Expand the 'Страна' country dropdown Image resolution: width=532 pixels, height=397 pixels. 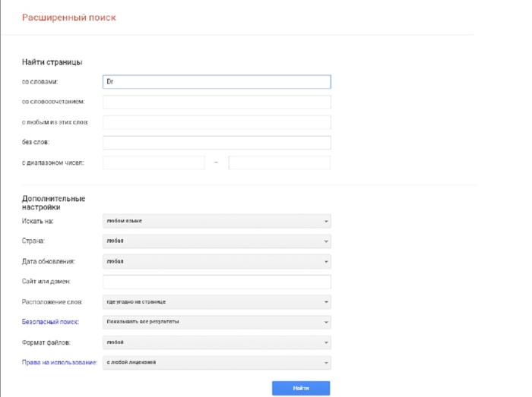tap(217, 241)
